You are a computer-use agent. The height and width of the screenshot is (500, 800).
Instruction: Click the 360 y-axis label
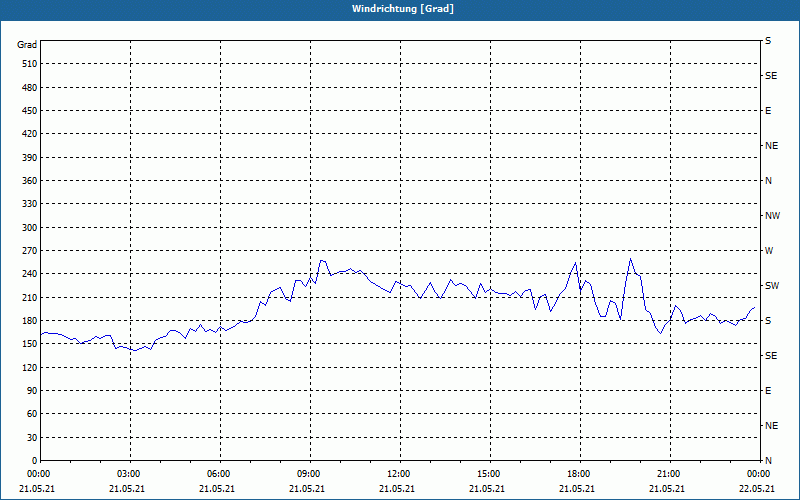tap(30, 181)
